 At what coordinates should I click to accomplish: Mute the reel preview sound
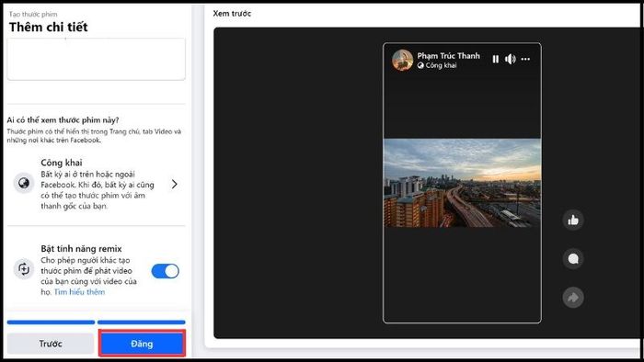[x=510, y=59]
